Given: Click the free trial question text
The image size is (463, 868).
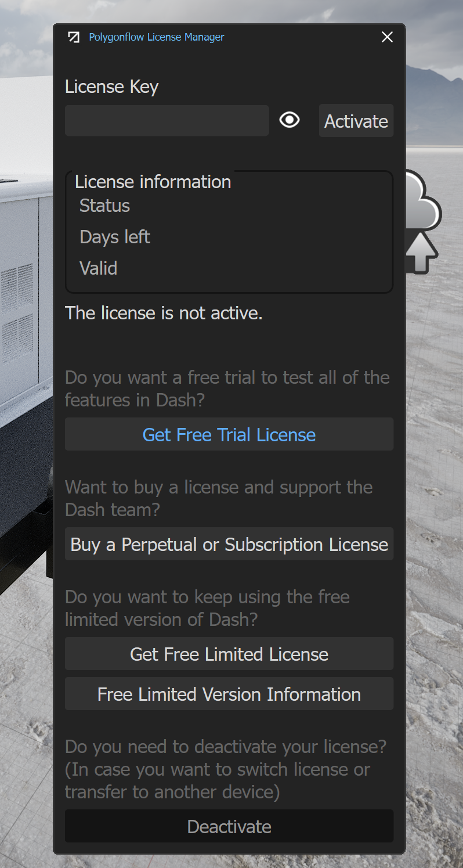Looking at the screenshot, I should pyautogui.click(x=227, y=388).
